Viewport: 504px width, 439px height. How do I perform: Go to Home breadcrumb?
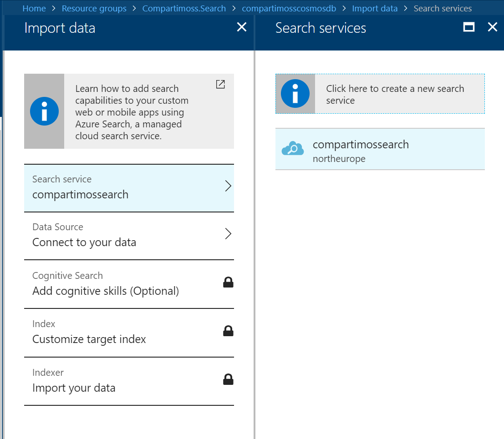[34, 8]
